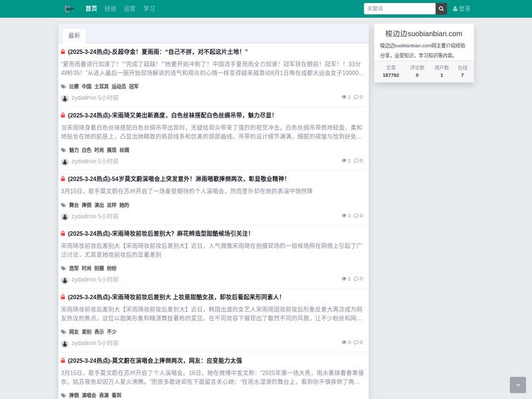532x399 pixels.
Task: Select the 土耳其 tag
Action: click(101, 86)
